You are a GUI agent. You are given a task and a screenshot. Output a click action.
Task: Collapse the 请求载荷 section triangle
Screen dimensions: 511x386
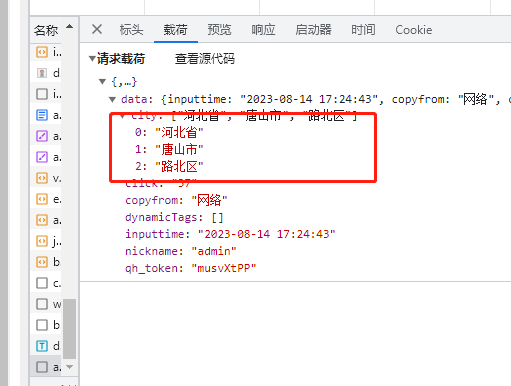point(92,59)
